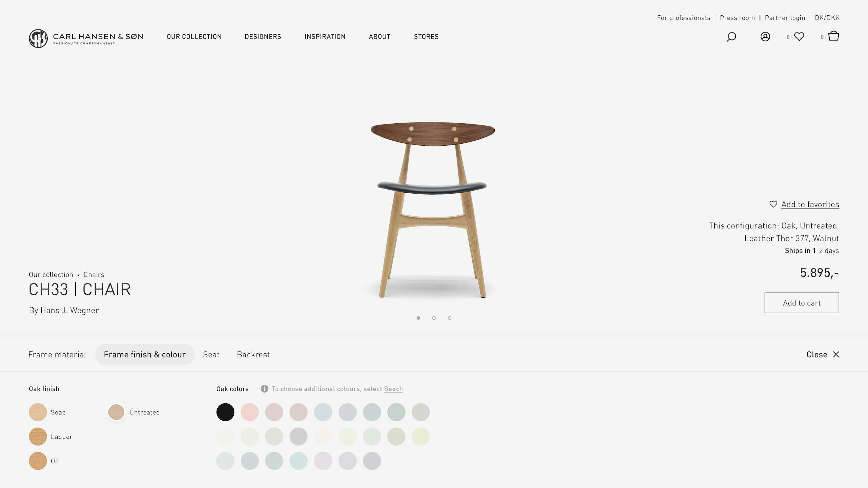Screen dimensions: 868x488
Task: Click the Carl Hansen & Søn logo
Action: pos(86,38)
